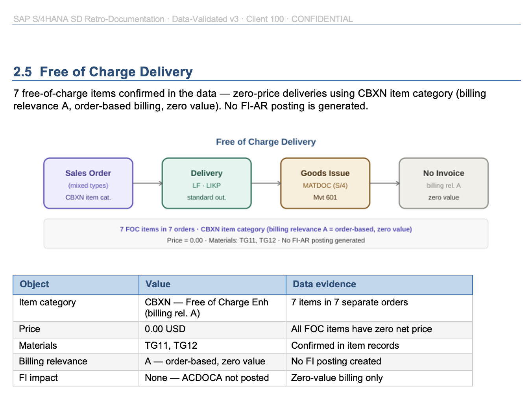
Task: Select the zero value label in No Invoice box
Action: point(443,197)
